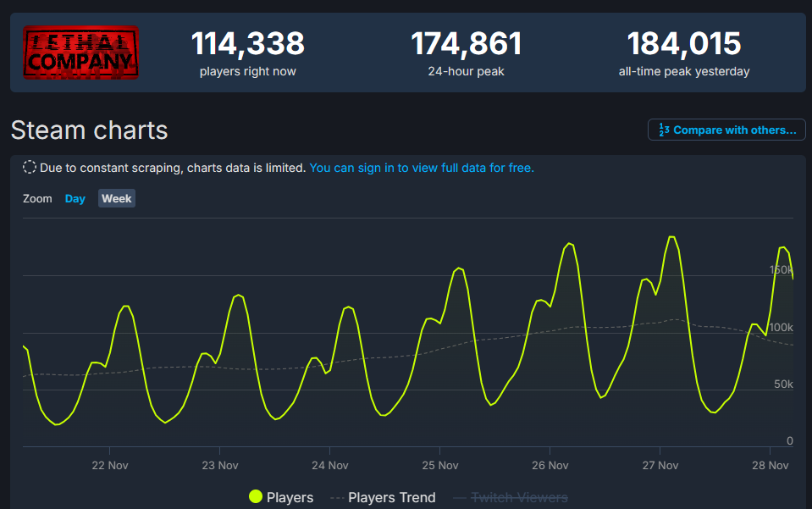Screen dimensions: 812x509
Task: Click the 50k y-axis label
Action: click(x=783, y=385)
